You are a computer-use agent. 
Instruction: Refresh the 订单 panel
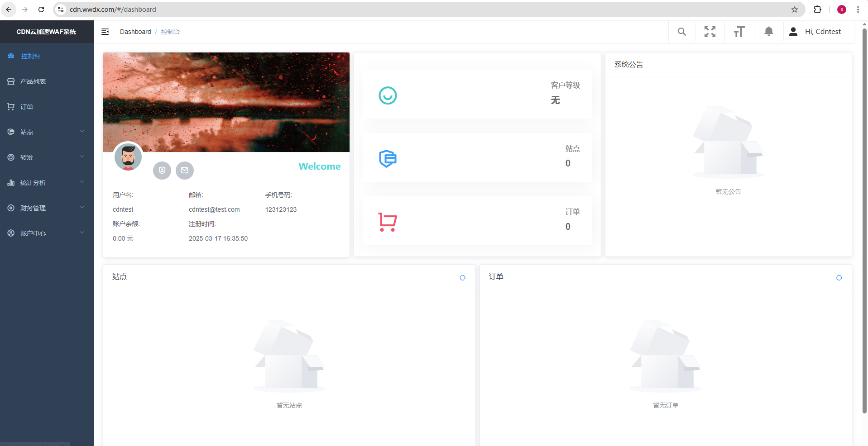(839, 278)
